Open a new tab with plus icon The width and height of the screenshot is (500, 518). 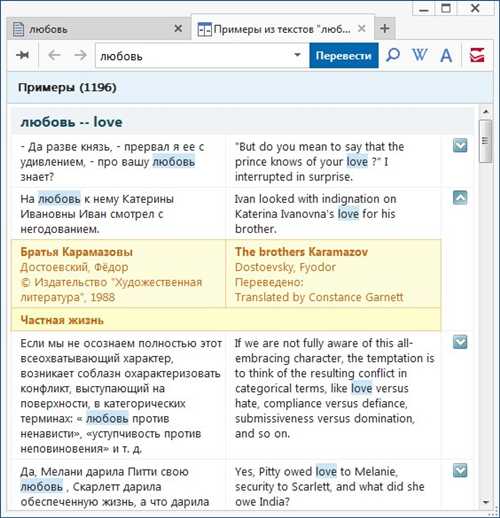tap(385, 29)
